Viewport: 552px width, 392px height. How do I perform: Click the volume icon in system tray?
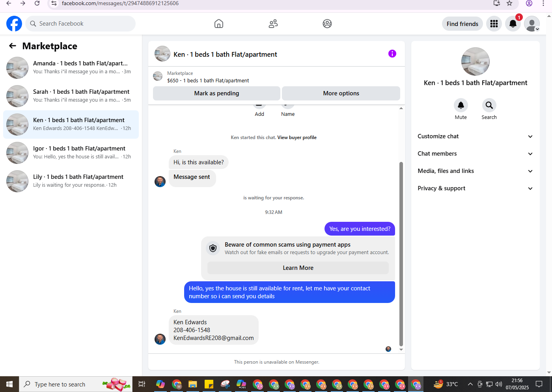(499, 384)
